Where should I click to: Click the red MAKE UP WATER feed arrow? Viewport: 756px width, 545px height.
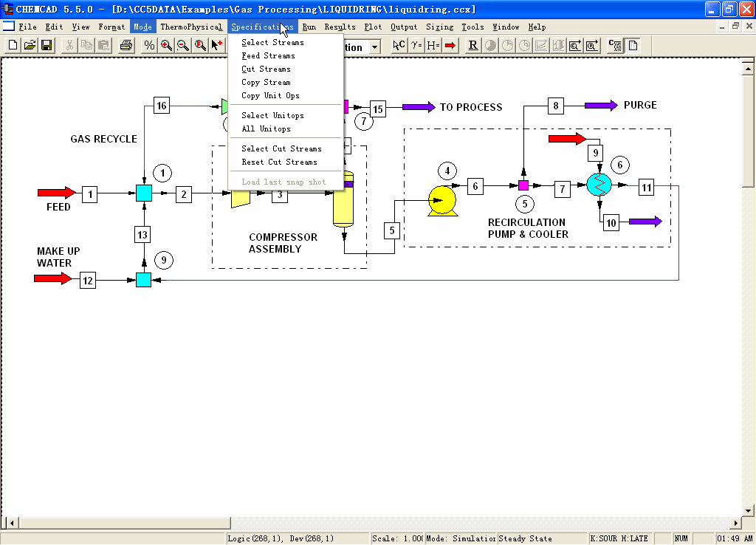point(53,278)
